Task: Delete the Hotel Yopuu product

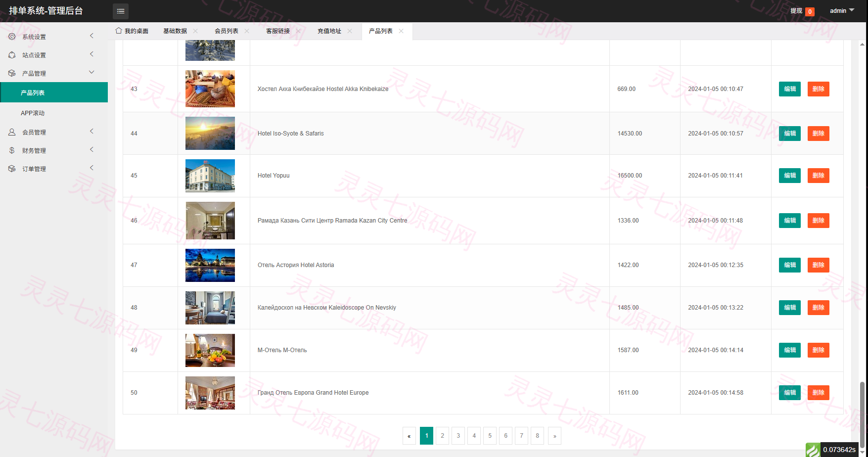Action: pos(819,176)
